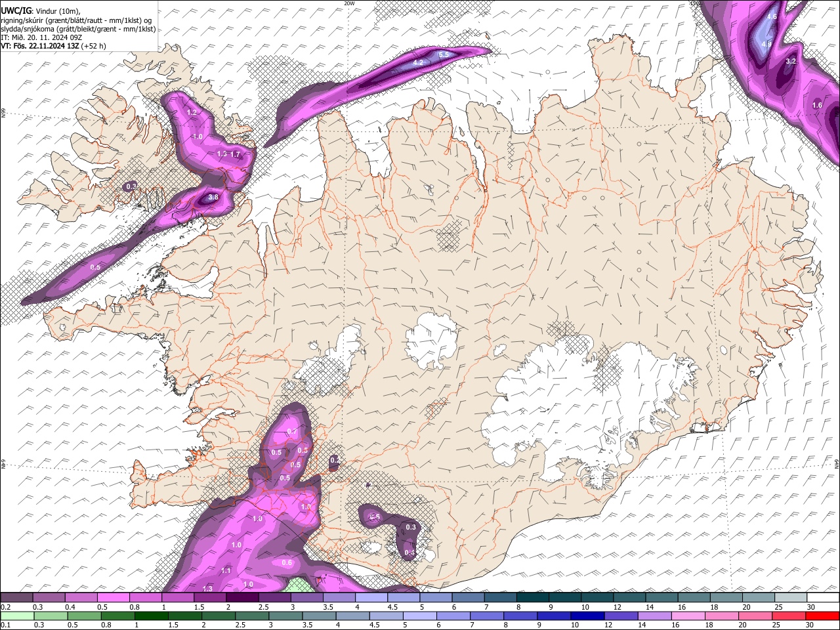The height and width of the screenshot is (630, 840).
Task: Select the light green 0.1 swatch in lower legend
Action: coord(17,616)
